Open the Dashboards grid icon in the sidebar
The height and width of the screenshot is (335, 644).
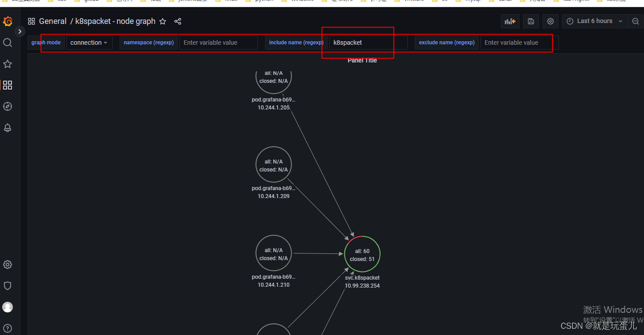pyautogui.click(x=8, y=85)
